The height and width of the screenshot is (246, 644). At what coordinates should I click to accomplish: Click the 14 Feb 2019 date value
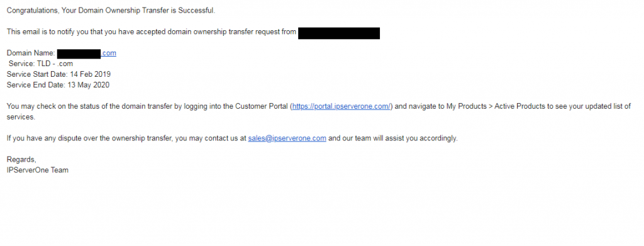pos(91,74)
